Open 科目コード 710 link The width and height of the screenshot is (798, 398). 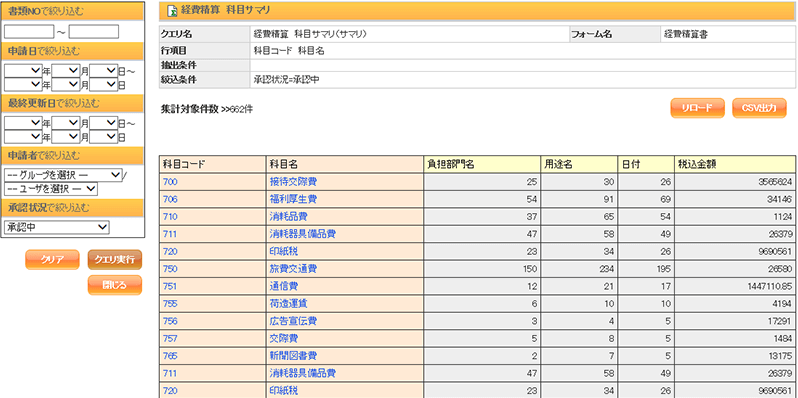(x=170, y=216)
